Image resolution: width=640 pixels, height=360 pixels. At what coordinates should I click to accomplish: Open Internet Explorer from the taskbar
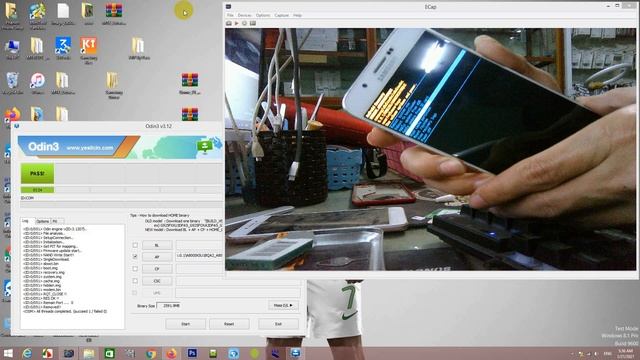[x=27, y=353]
